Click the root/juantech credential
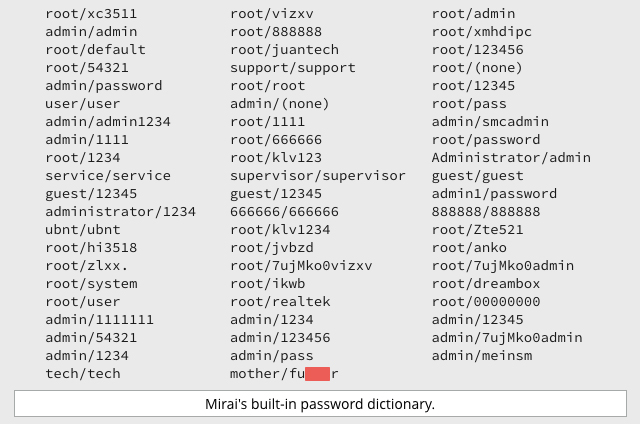The image size is (640, 424). [284, 50]
